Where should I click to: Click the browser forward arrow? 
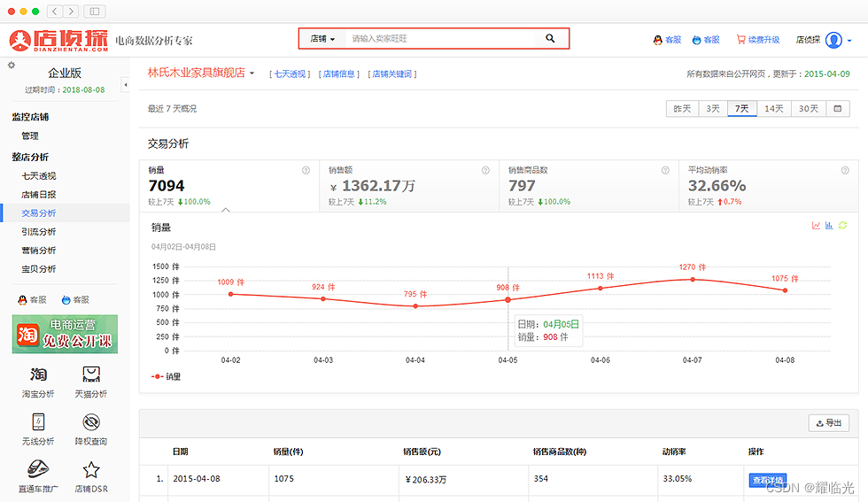[x=71, y=12]
